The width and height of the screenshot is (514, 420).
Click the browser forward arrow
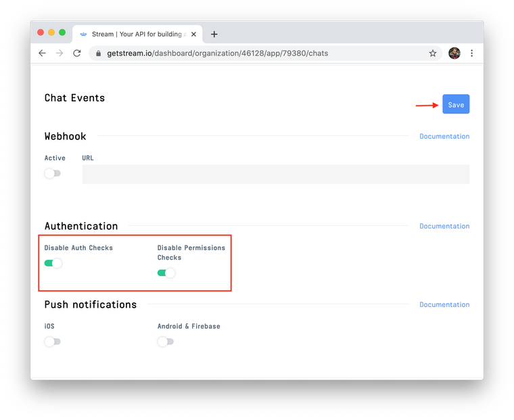60,53
